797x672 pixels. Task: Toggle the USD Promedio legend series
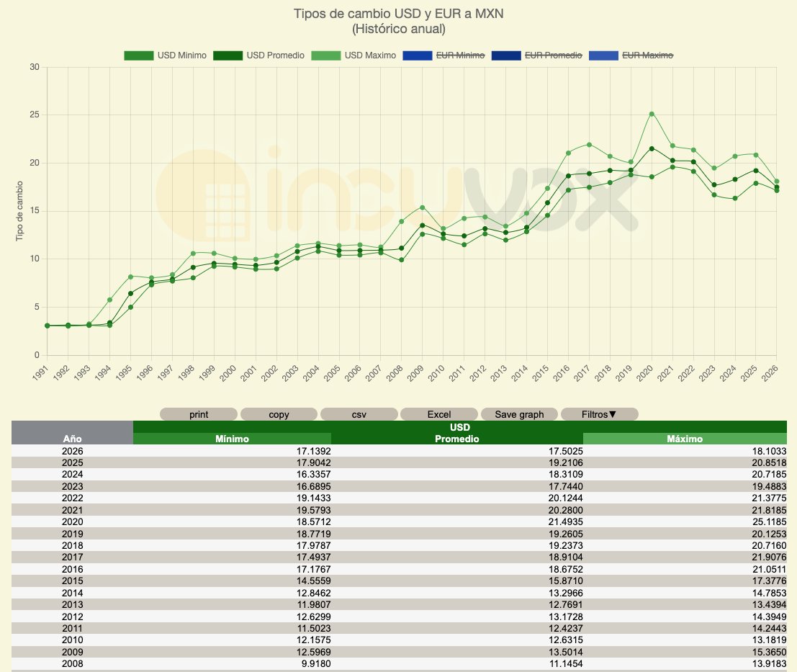[258, 55]
